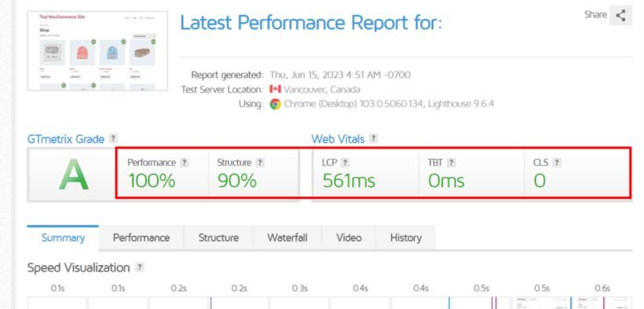The height and width of the screenshot is (309, 644).
Task: Click the Speed Visualization heading
Action: click(79, 268)
